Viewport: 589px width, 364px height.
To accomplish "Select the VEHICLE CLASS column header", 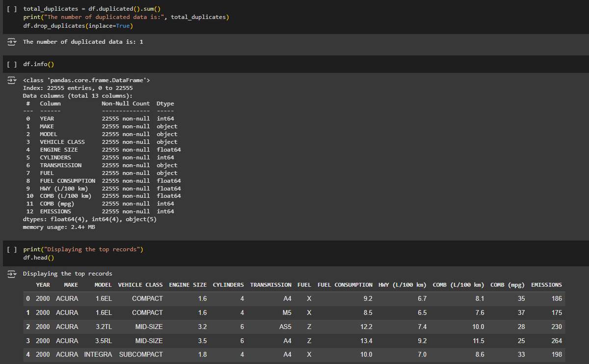I will tap(140, 285).
